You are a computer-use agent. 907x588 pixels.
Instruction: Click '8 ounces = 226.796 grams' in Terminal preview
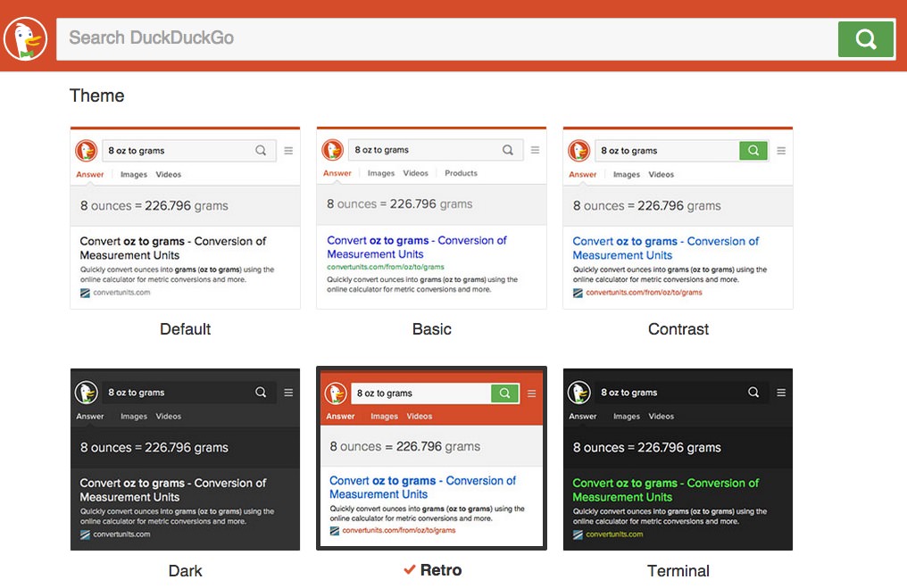pyautogui.click(x=646, y=448)
